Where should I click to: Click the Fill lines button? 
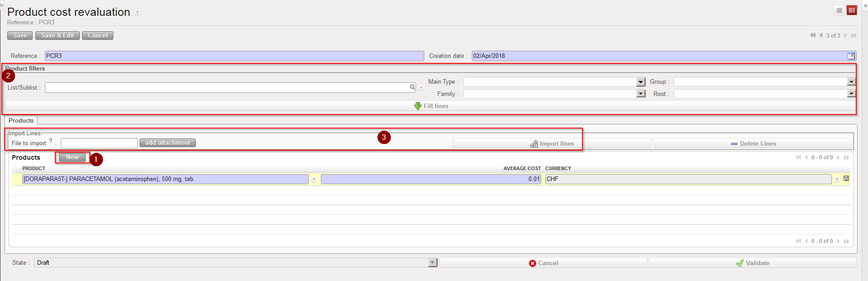pyautogui.click(x=431, y=106)
